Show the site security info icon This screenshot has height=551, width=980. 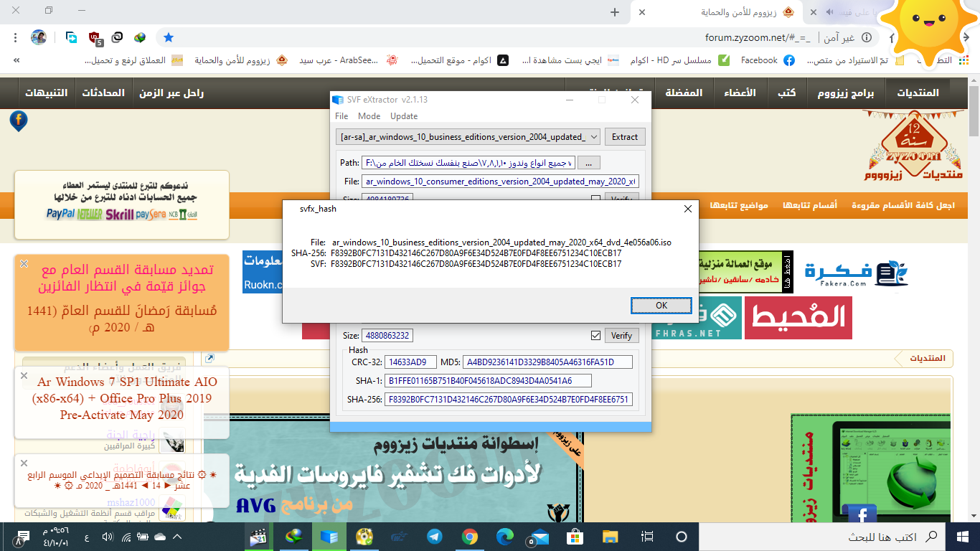tap(867, 37)
